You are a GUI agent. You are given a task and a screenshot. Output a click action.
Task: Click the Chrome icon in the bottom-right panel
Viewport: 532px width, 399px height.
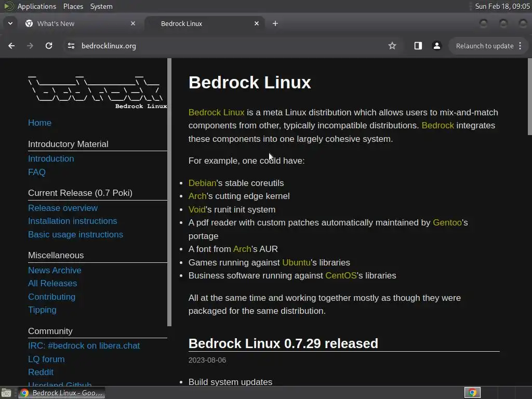click(472, 393)
